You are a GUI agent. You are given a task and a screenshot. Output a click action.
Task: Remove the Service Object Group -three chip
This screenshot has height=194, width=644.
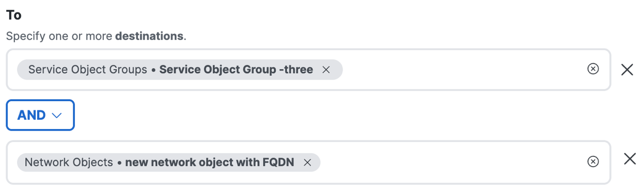tap(326, 70)
